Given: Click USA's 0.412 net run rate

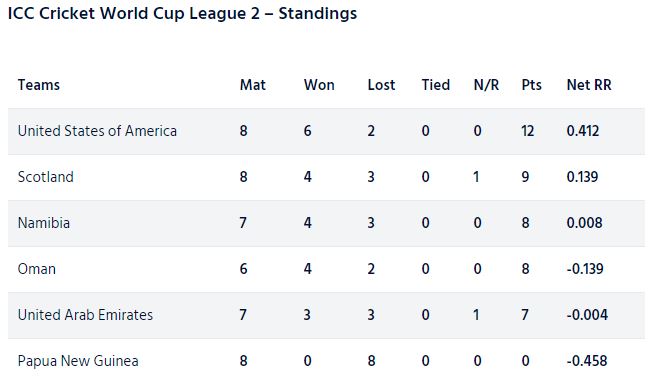Looking at the screenshot, I should click(x=582, y=131).
